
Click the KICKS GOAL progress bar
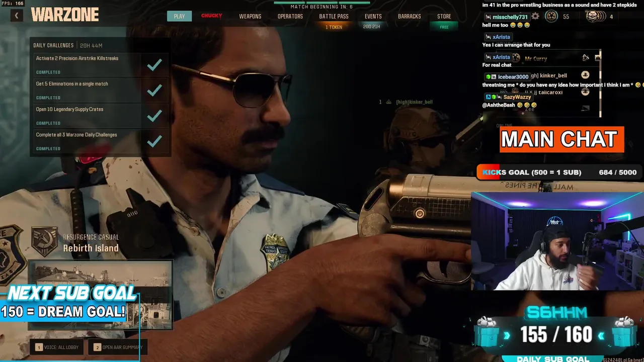pyautogui.click(x=559, y=172)
